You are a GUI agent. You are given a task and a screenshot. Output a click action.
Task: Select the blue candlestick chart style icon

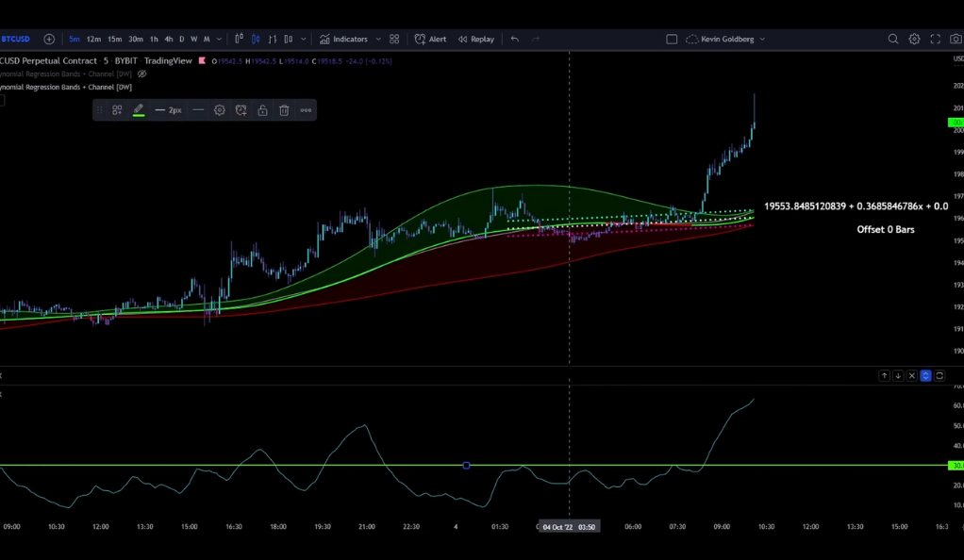256,39
